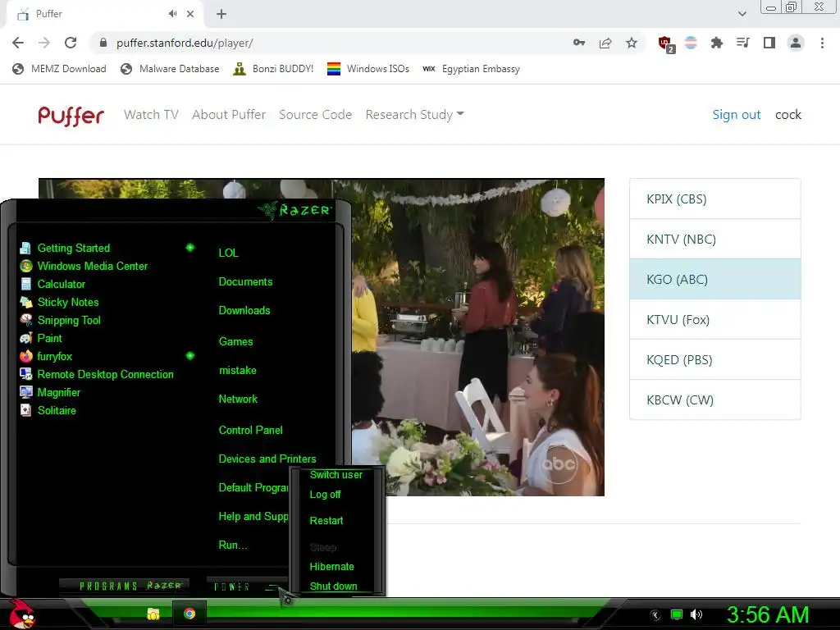Toggle the browser side panel
Viewport: 840px width, 630px height.
(x=769, y=43)
